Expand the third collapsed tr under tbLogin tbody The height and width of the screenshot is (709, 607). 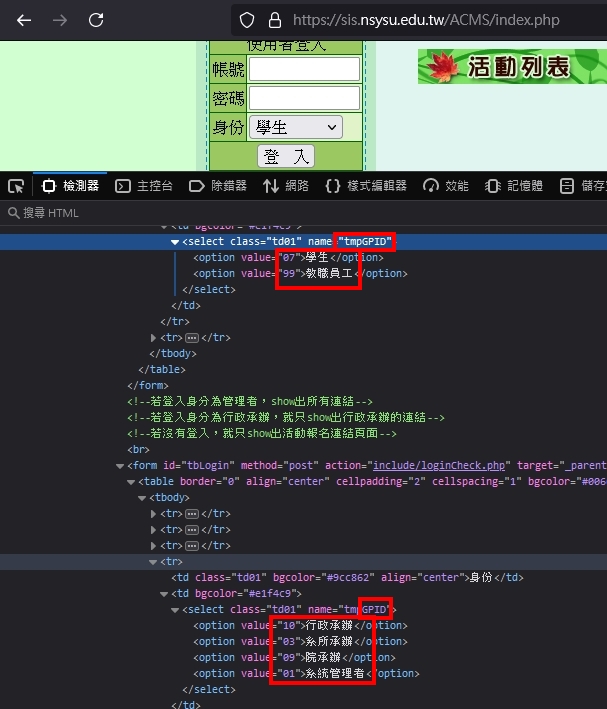tap(153, 546)
